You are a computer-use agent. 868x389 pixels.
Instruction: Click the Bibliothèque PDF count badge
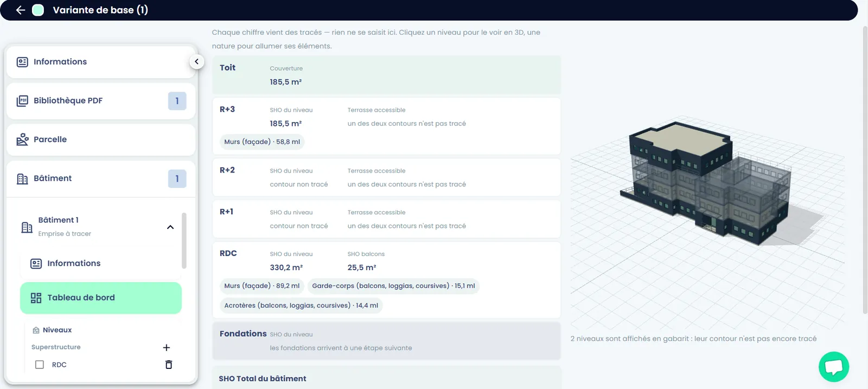tap(177, 101)
